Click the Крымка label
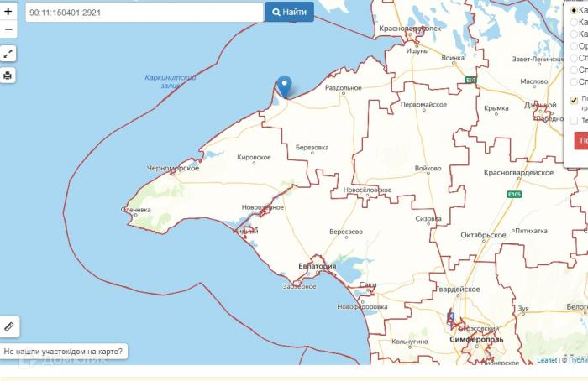 pos(496,108)
